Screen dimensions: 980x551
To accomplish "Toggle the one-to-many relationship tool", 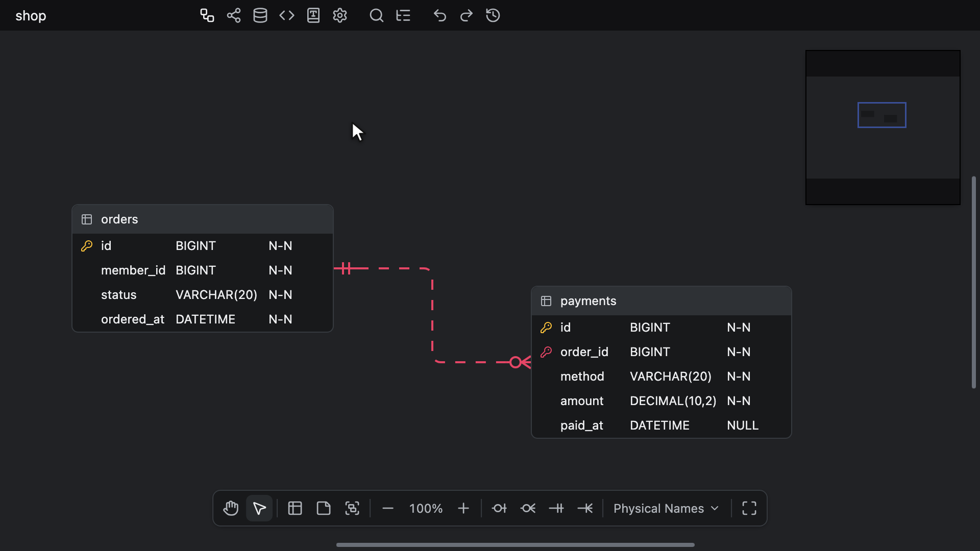I will pyautogui.click(x=585, y=508).
